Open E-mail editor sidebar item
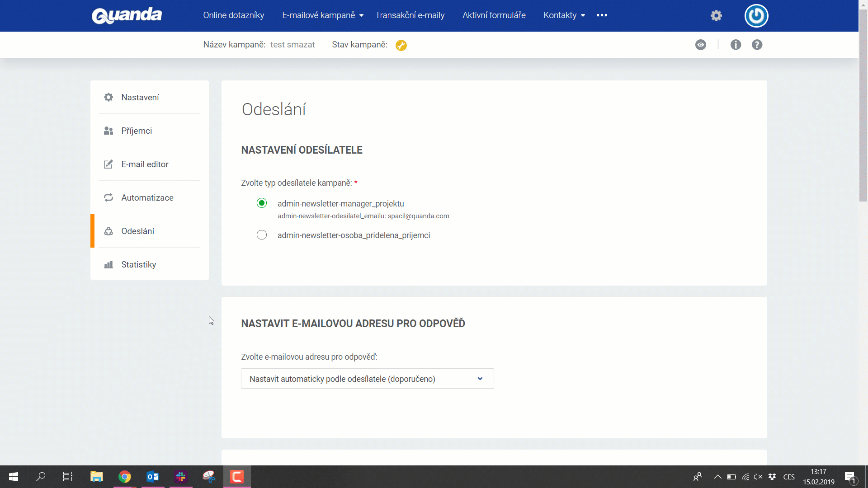 145,164
